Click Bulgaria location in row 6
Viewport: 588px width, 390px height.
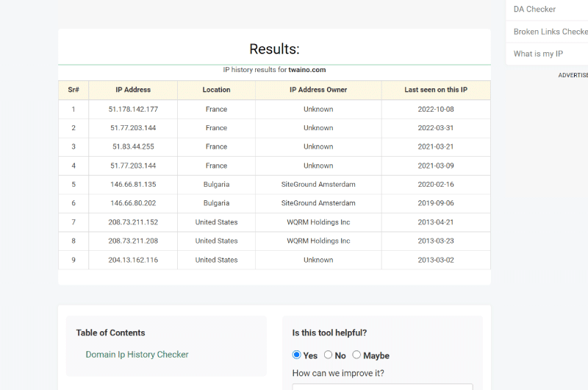[x=216, y=203]
